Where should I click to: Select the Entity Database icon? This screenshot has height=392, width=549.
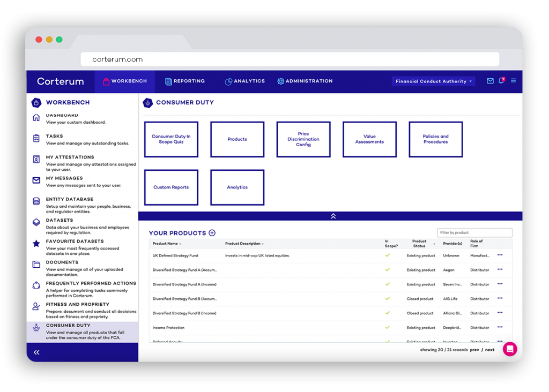click(36, 201)
